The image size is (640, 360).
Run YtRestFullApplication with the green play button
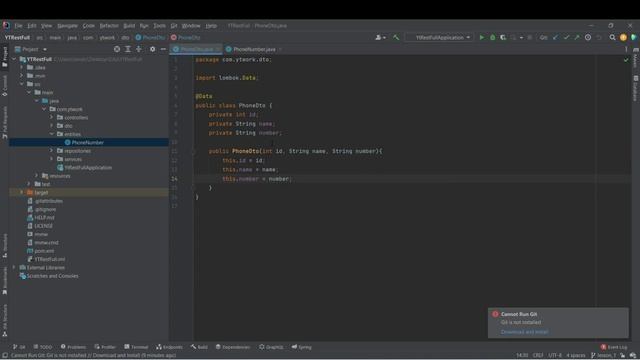tap(482, 38)
